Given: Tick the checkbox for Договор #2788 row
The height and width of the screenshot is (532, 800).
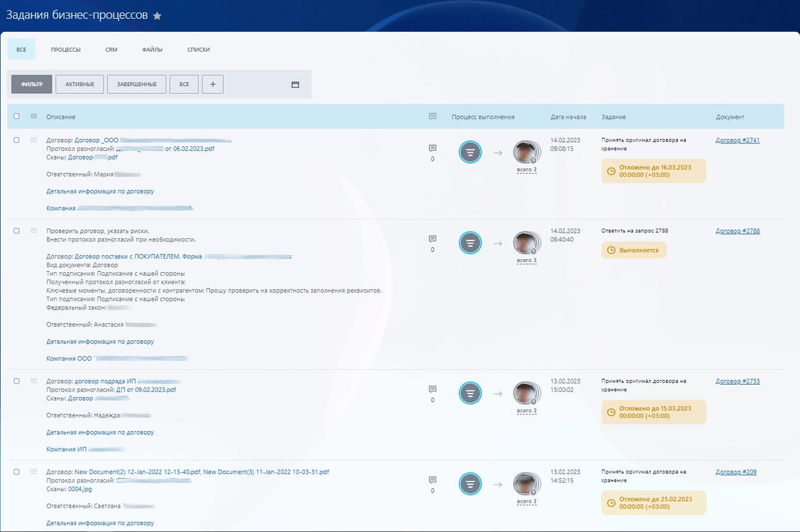Looking at the screenshot, I should 17,230.
